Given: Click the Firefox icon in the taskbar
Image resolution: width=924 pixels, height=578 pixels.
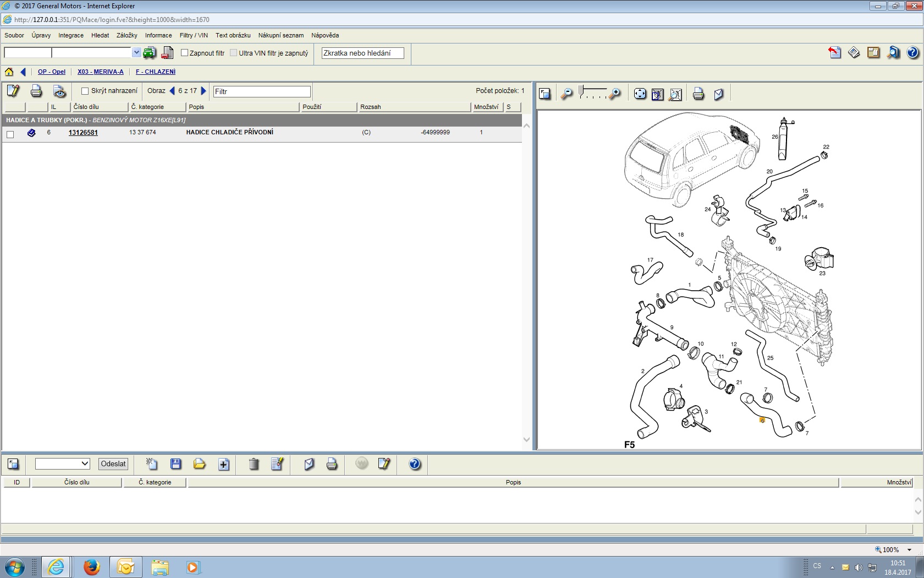Looking at the screenshot, I should (x=91, y=566).
